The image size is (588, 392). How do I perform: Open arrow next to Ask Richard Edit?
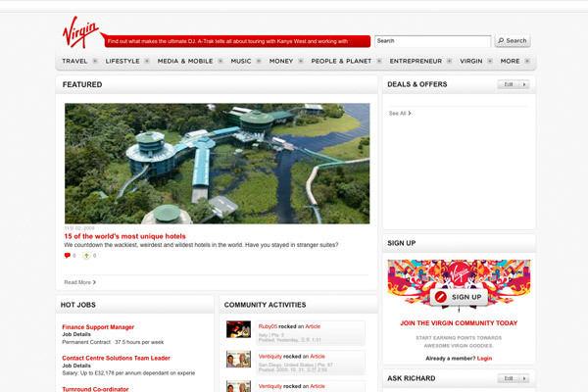click(524, 378)
